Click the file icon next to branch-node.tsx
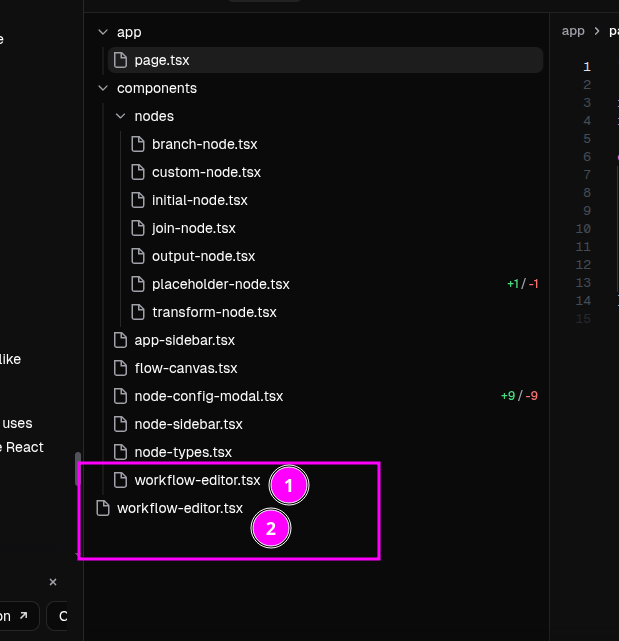This screenshot has width=619, height=641. pyautogui.click(x=138, y=144)
